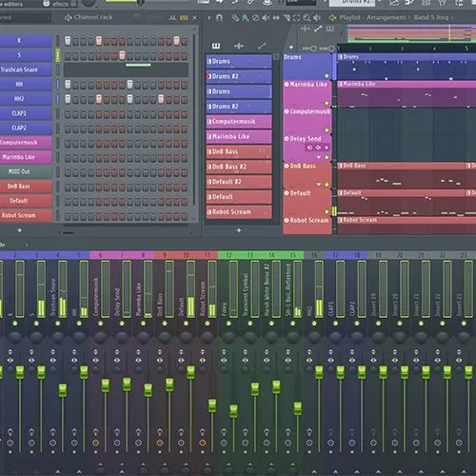Expand the DnB Bass track dropdown arrow
476x476 pixels.
[319, 185]
